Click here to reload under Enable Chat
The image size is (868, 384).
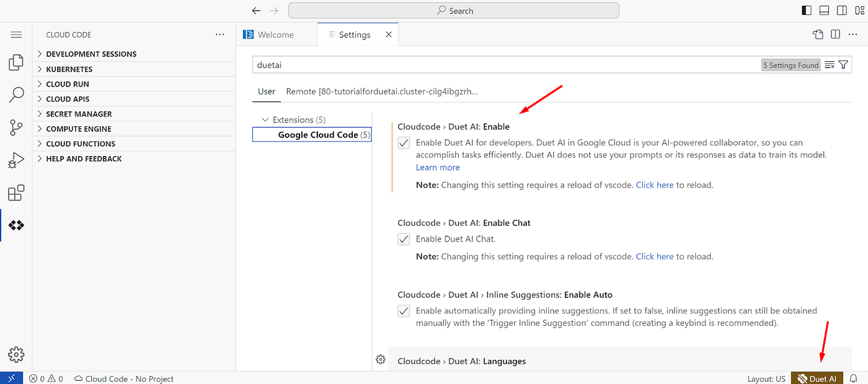pos(654,256)
